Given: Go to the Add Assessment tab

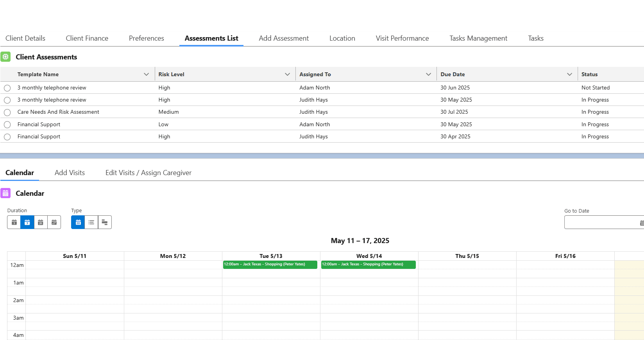Looking at the screenshot, I should [x=284, y=38].
